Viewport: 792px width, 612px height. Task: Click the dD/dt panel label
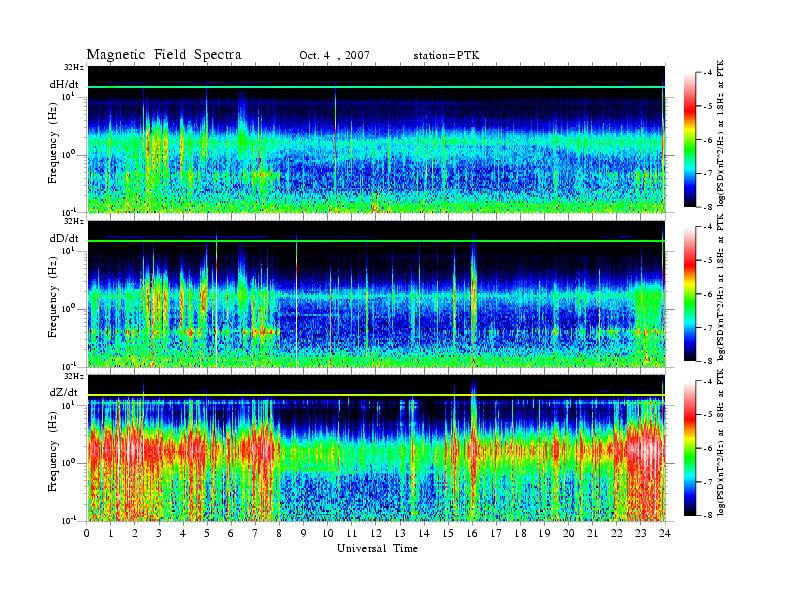click(x=64, y=238)
